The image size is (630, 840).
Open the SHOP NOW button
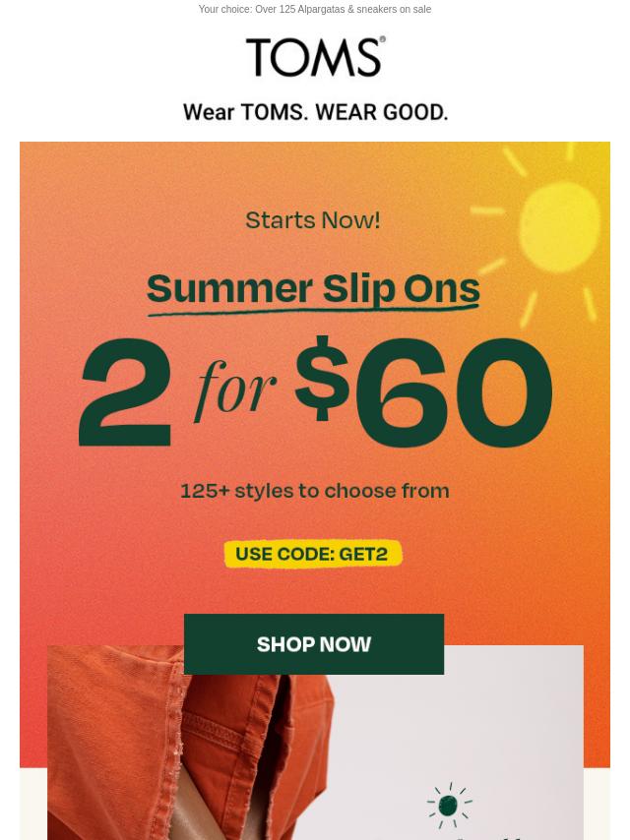[314, 644]
